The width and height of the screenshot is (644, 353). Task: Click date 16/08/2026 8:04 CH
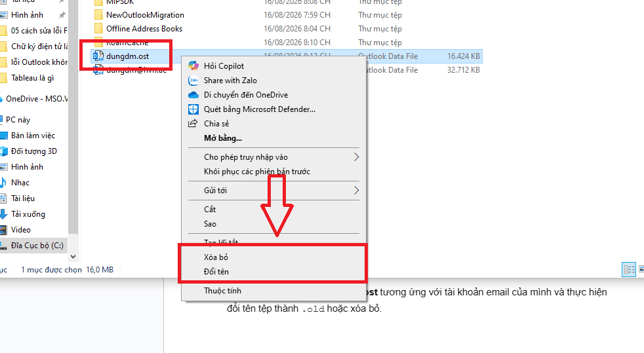[297, 29]
